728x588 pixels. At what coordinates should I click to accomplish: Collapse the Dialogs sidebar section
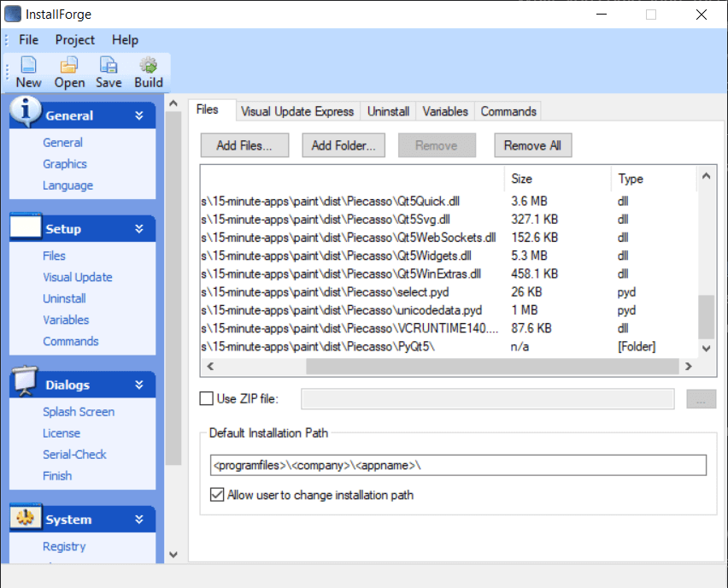138,385
